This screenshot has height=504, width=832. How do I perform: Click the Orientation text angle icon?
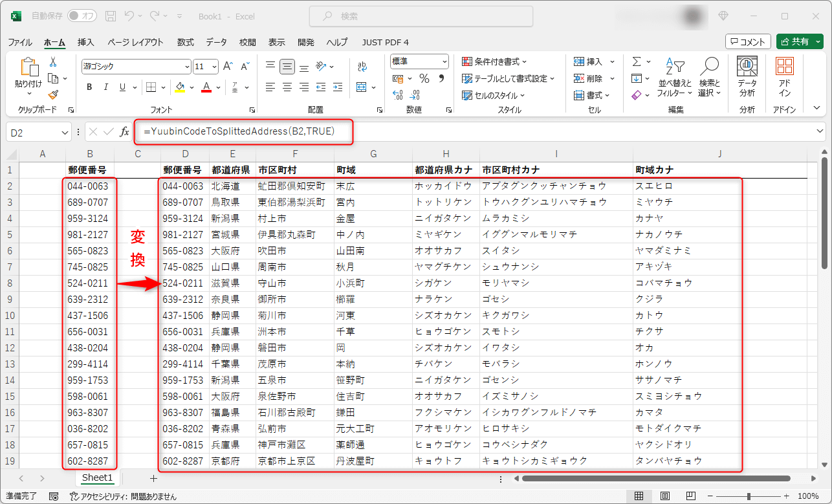pos(321,66)
